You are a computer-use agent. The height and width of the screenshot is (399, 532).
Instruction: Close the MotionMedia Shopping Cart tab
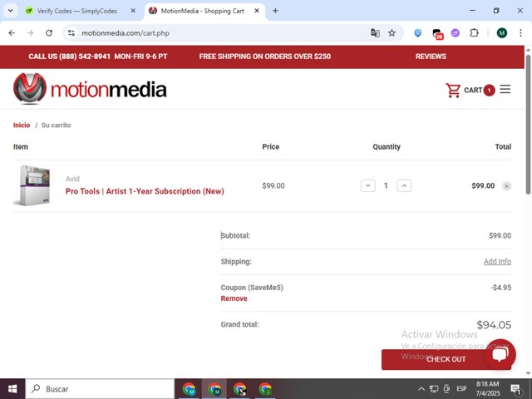coord(257,11)
